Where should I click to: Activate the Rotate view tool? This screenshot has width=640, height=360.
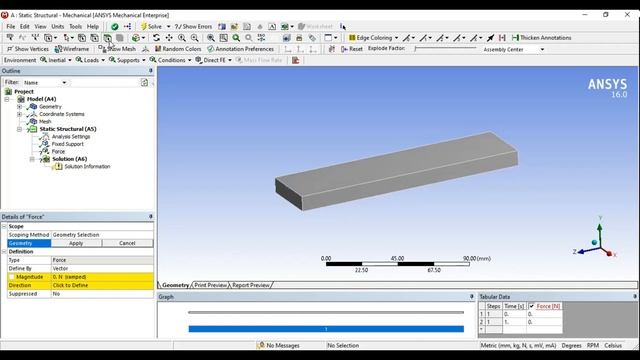click(156, 38)
